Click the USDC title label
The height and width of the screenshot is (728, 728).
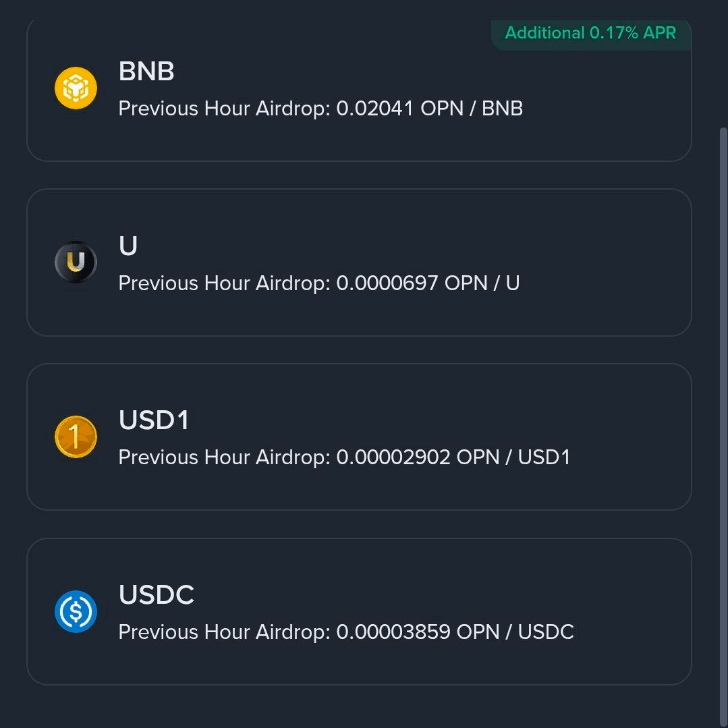[156, 594]
